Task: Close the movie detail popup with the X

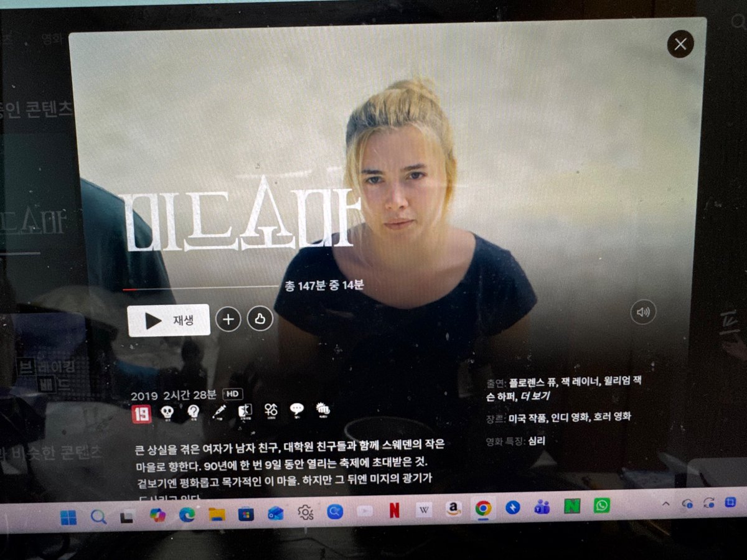Action: 680,44
